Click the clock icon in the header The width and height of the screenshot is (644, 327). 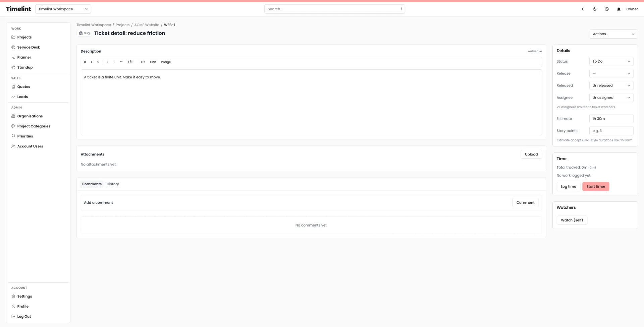pos(606,9)
